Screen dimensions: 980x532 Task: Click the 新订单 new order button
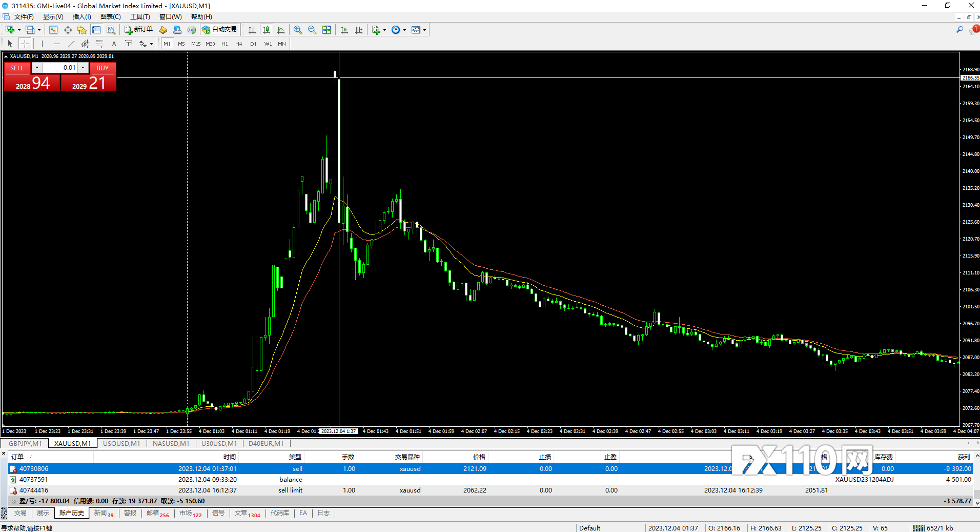(139, 30)
